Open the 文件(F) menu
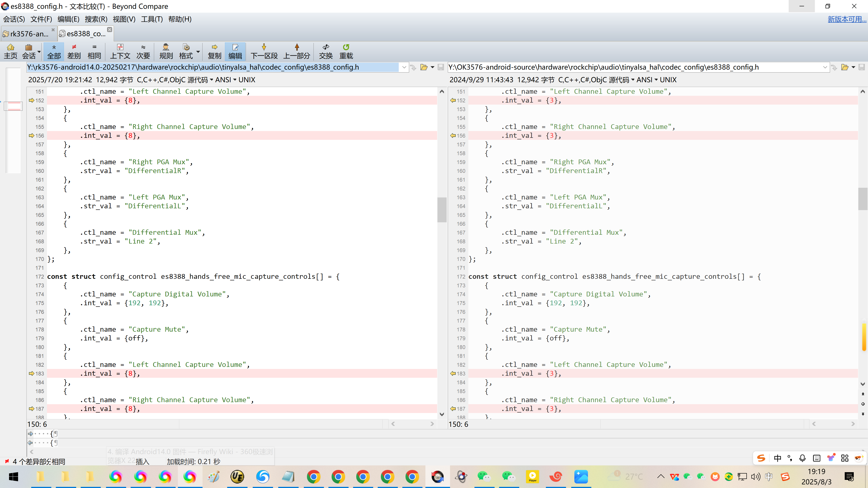Viewport: 868px width, 488px height. [41, 19]
